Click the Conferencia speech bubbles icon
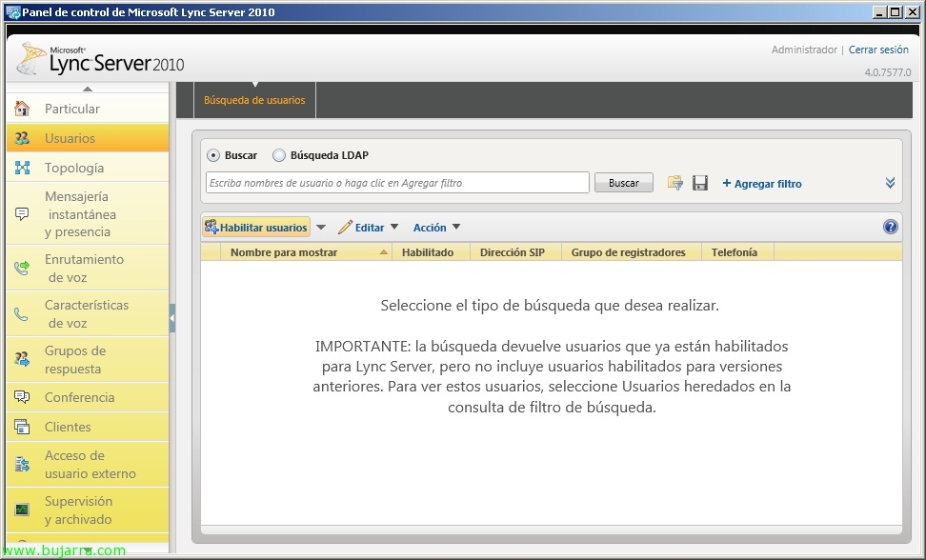This screenshot has width=926, height=560. click(22, 397)
